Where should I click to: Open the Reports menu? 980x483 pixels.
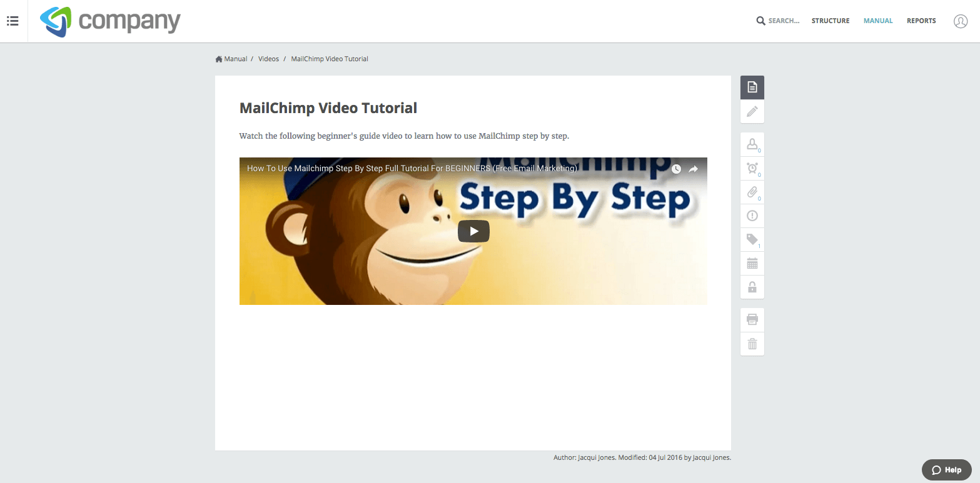tap(921, 21)
